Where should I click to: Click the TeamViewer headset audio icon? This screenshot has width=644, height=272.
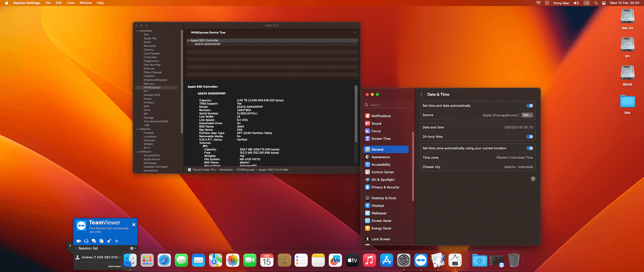click(86, 241)
